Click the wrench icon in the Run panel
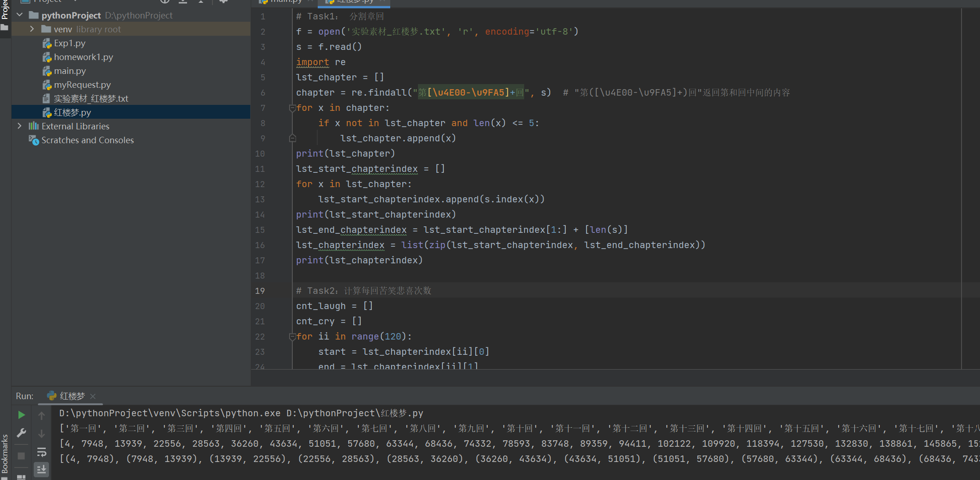 (21, 433)
